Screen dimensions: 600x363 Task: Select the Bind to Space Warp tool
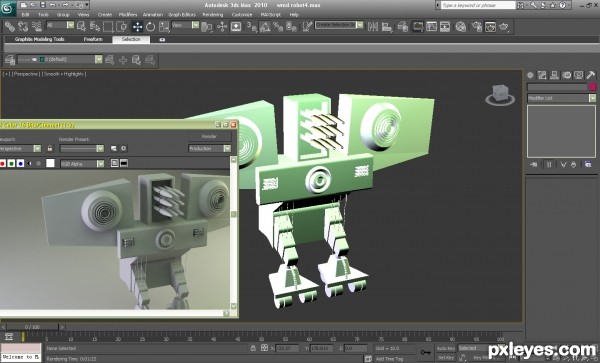[x=37, y=26]
